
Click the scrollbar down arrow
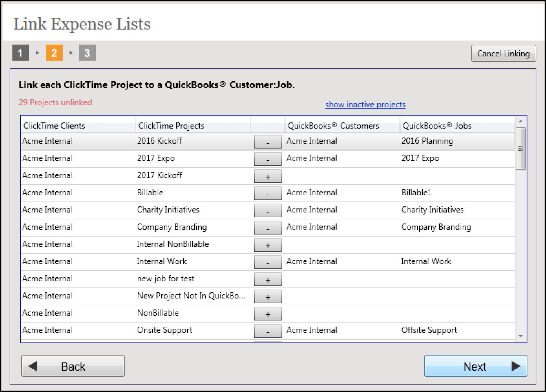521,336
